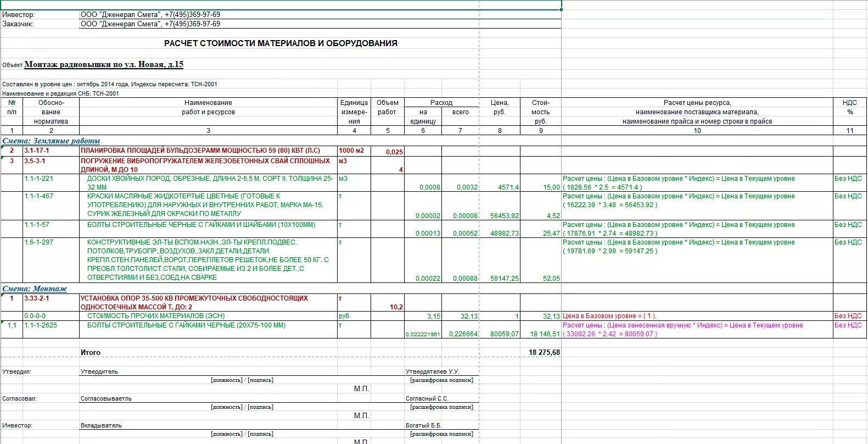Click signature name 'Богатый Б.Б.'
Image resolution: width=868 pixels, height=444 pixels.
(x=423, y=425)
